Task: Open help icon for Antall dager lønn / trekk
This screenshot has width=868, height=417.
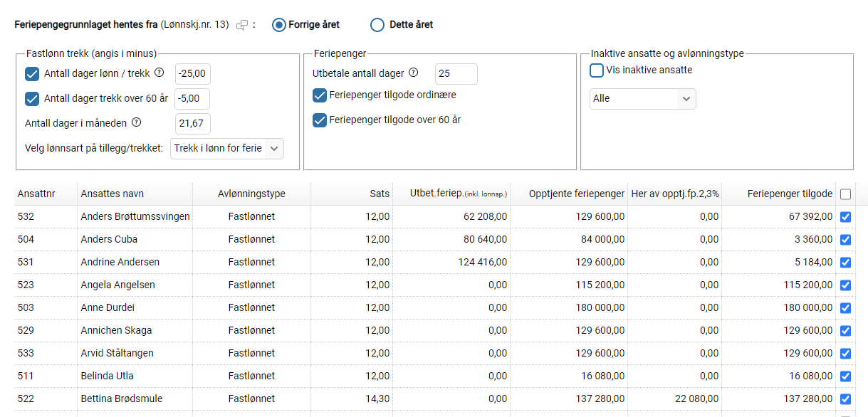Action: pyautogui.click(x=160, y=73)
